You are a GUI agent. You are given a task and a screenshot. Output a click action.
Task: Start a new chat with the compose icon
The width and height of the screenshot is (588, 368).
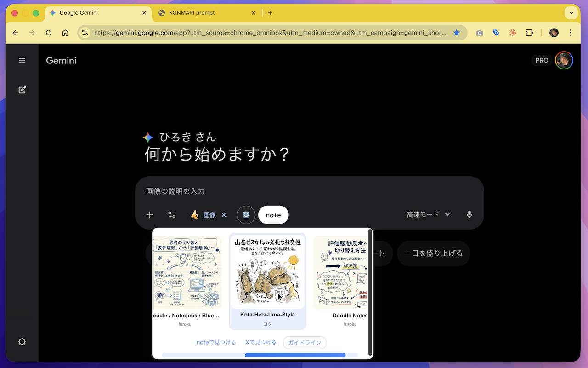click(22, 90)
